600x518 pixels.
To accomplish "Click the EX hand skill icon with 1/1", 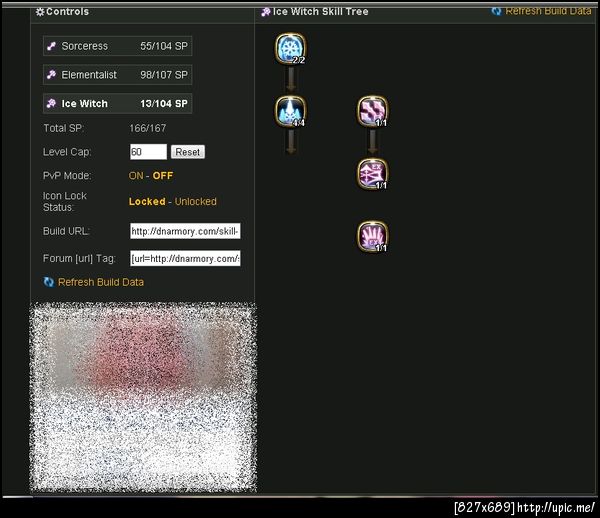I will click(x=373, y=236).
